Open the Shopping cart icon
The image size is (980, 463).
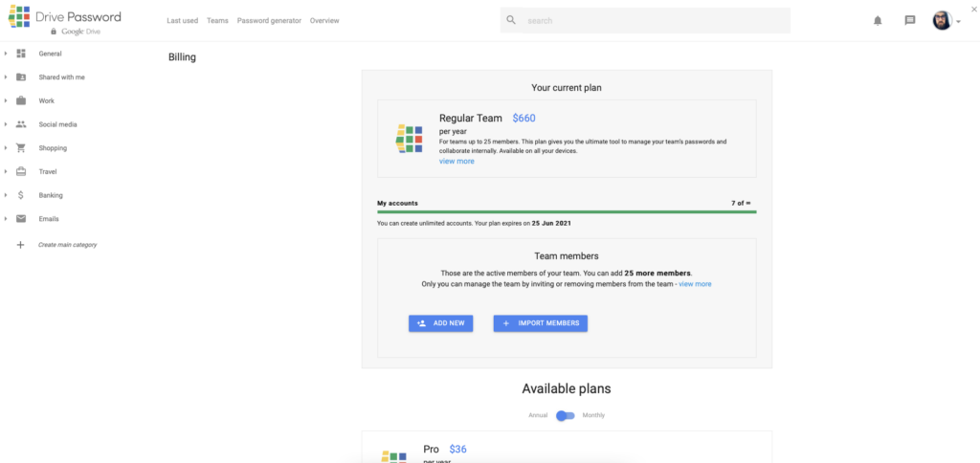(x=21, y=148)
